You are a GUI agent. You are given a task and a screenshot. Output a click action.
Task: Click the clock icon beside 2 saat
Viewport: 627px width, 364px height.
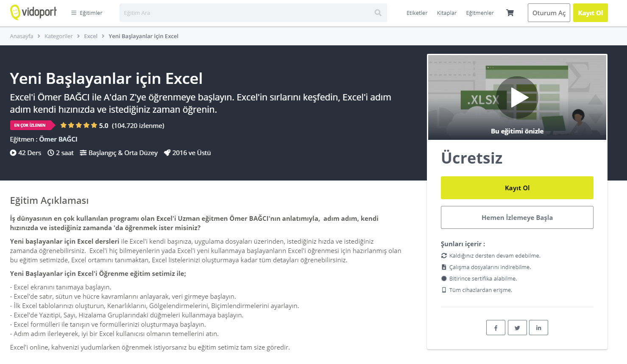tap(51, 153)
